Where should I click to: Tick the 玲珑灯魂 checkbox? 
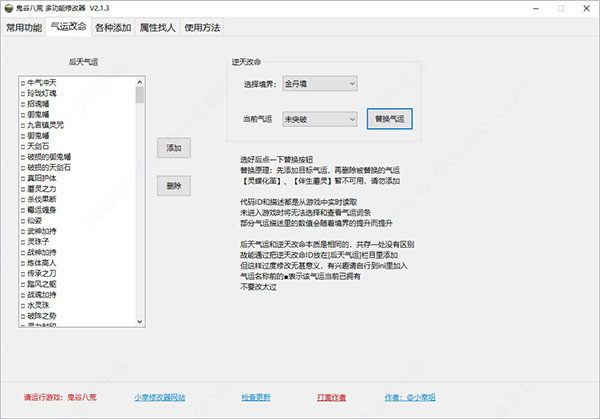coord(23,94)
